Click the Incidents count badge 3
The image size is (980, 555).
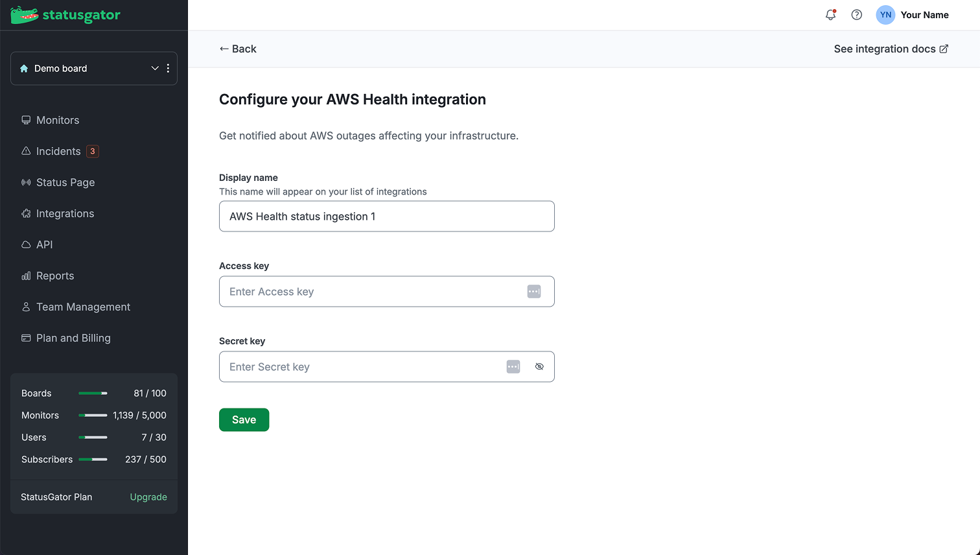coord(93,151)
